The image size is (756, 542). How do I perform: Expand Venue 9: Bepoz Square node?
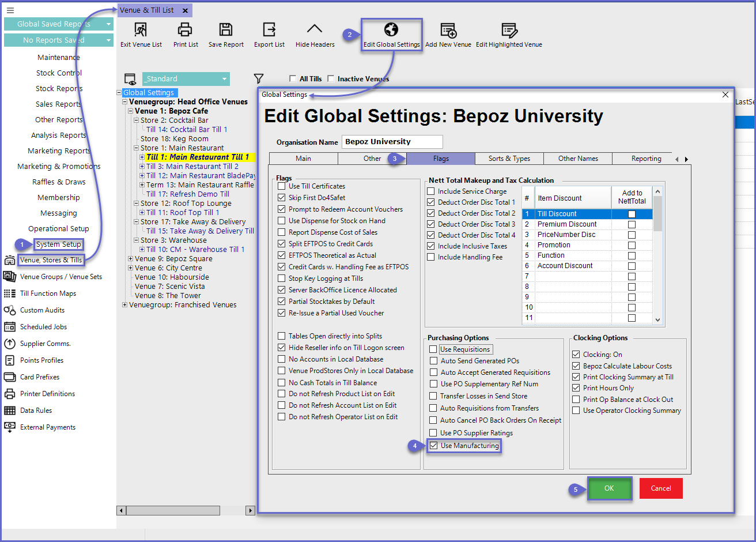pyautogui.click(x=131, y=259)
